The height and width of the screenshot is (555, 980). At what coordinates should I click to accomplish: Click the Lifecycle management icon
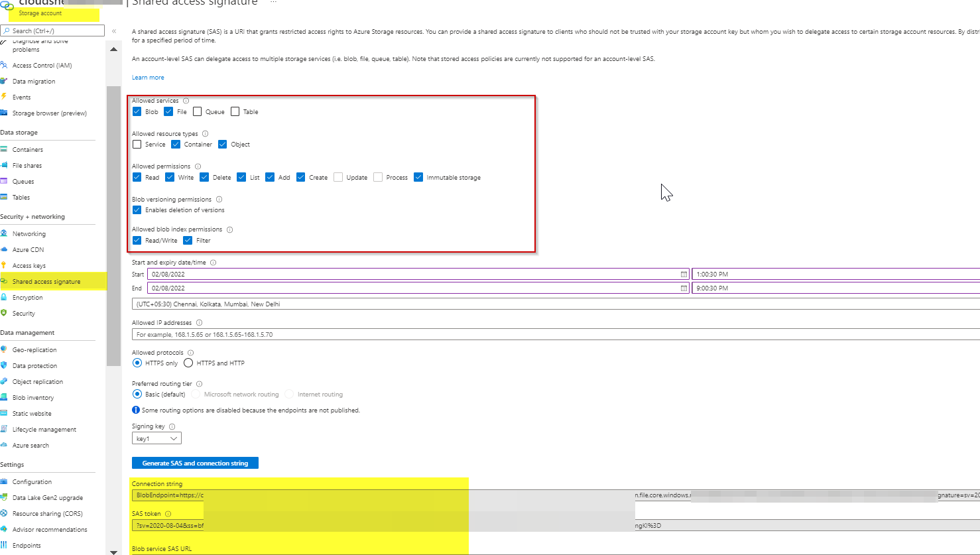click(5, 429)
